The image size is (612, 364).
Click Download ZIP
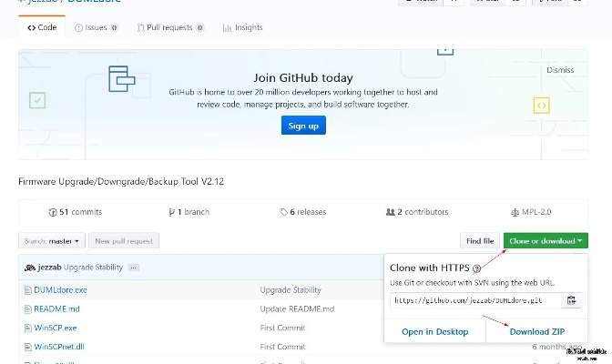click(536, 332)
